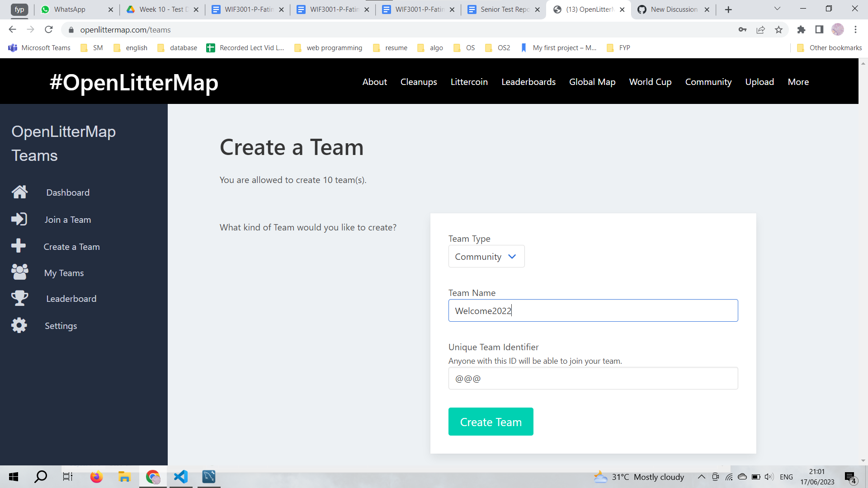Image resolution: width=868 pixels, height=488 pixels.
Task: Click the share page icon in address bar
Action: pos(760,30)
